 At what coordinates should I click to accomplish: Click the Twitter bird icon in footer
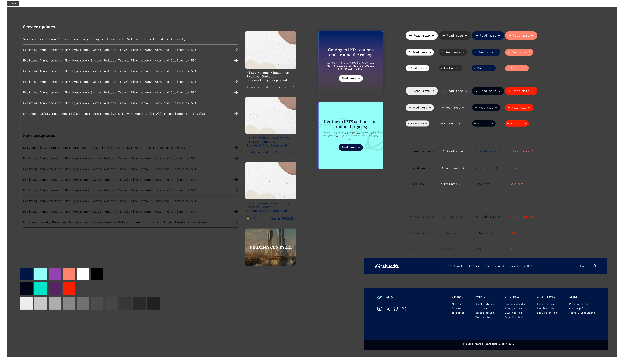click(396, 309)
